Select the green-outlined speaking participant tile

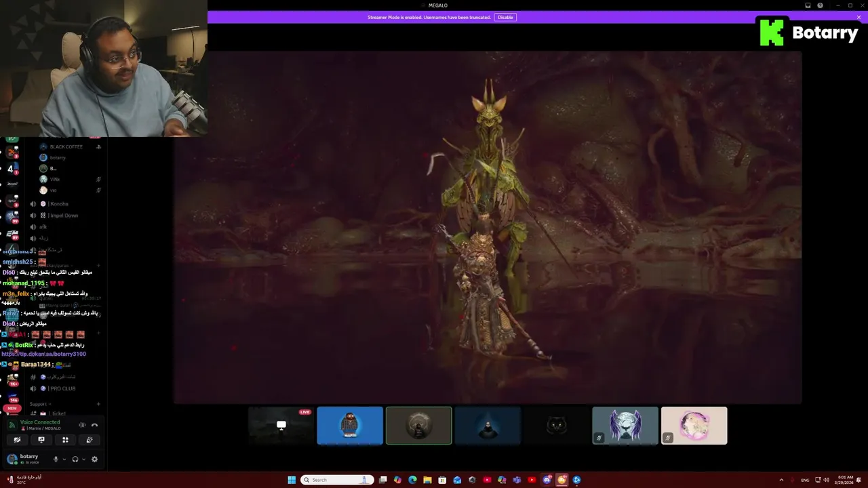click(x=418, y=426)
